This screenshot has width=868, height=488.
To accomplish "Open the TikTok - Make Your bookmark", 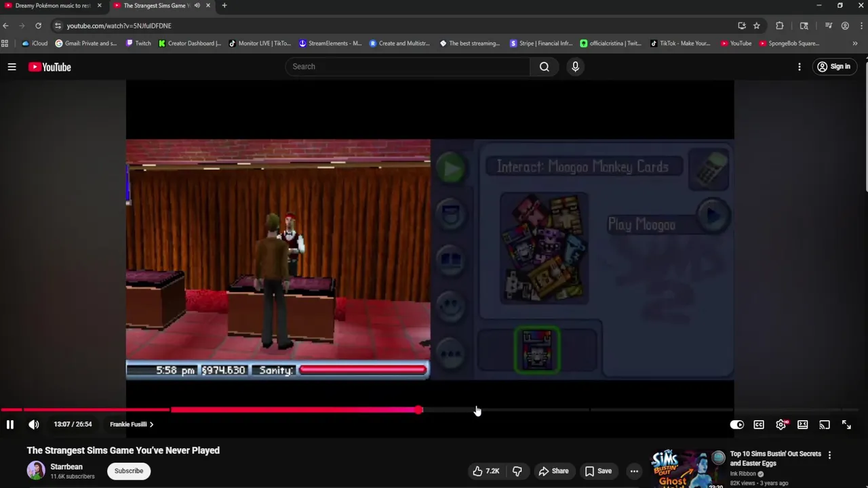I will coord(680,43).
